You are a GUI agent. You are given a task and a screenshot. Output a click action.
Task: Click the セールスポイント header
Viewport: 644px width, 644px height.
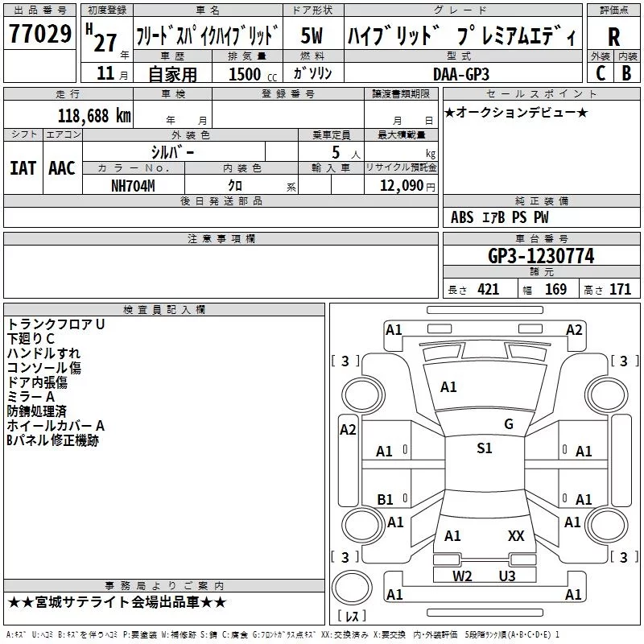pyautogui.click(x=541, y=94)
